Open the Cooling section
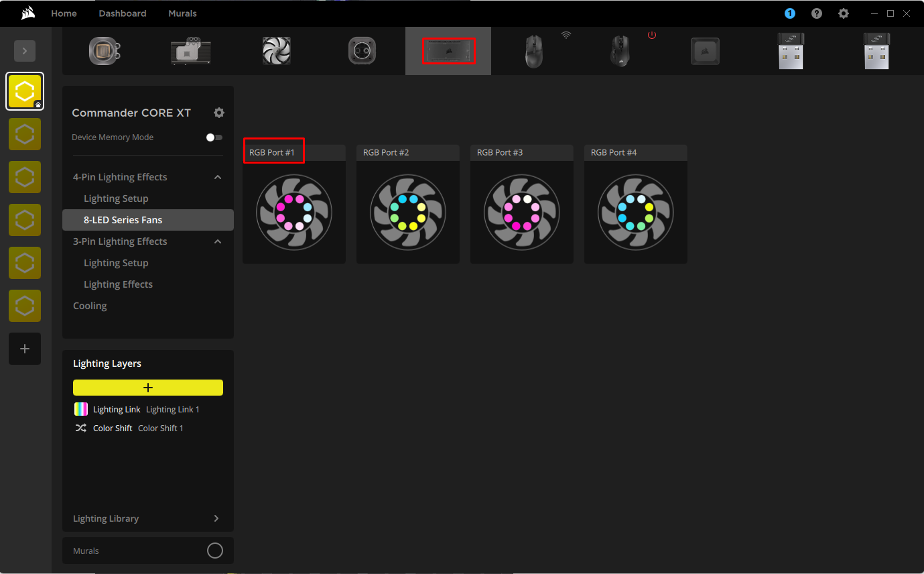924x574 pixels. [x=90, y=306]
